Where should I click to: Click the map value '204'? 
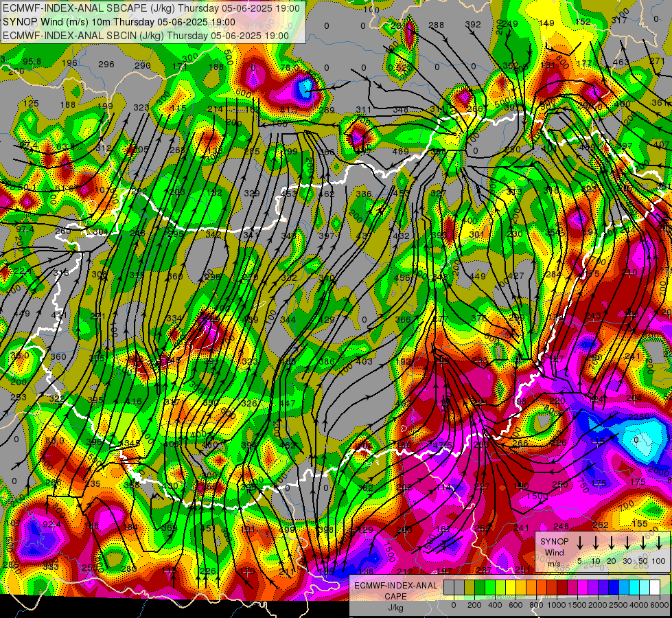pos(634,398)
